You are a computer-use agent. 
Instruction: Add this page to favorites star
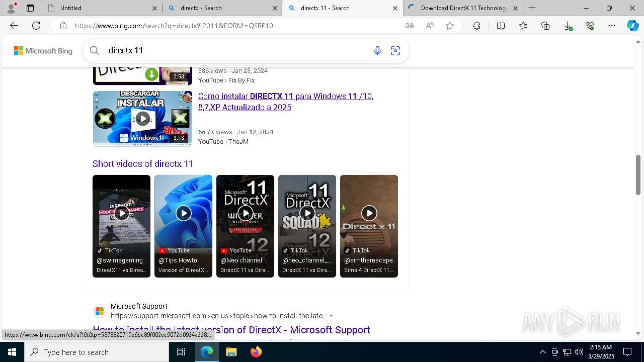450,26
